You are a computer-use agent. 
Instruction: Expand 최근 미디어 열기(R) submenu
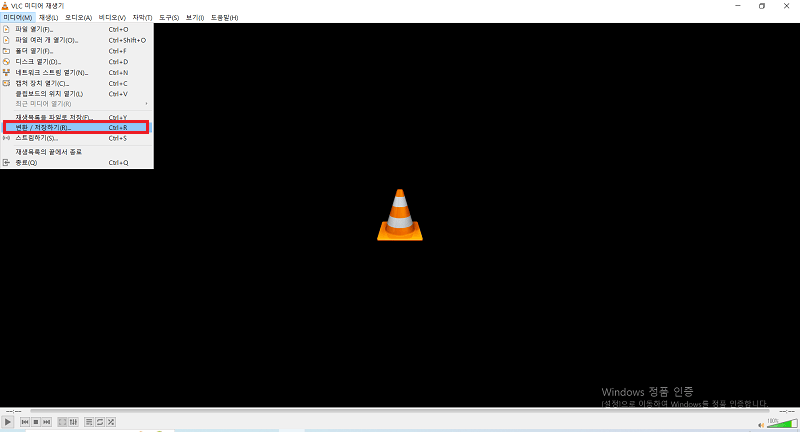click(x=77, y=104)
